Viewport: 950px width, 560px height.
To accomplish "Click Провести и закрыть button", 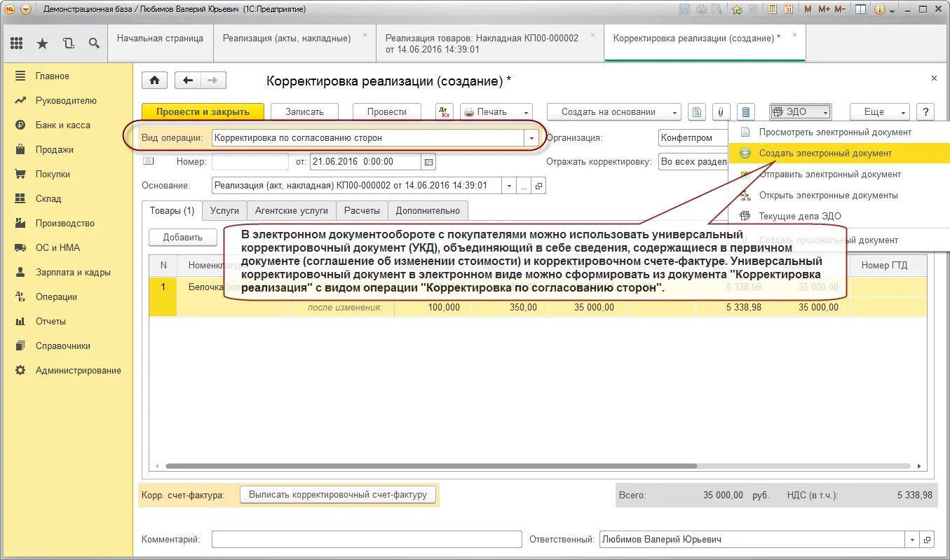I will [x=203, y=111].
